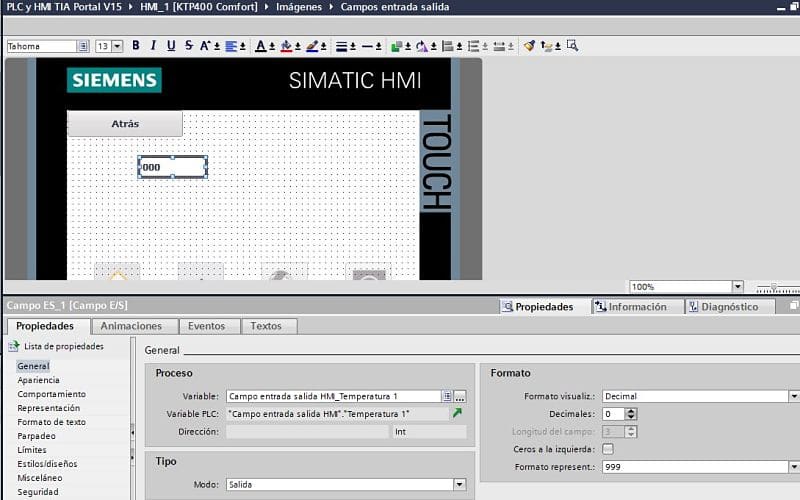Open the Diagnóstico panel tab
The image size is (800, 500).
pyautogui.click(x=736, y=307)
